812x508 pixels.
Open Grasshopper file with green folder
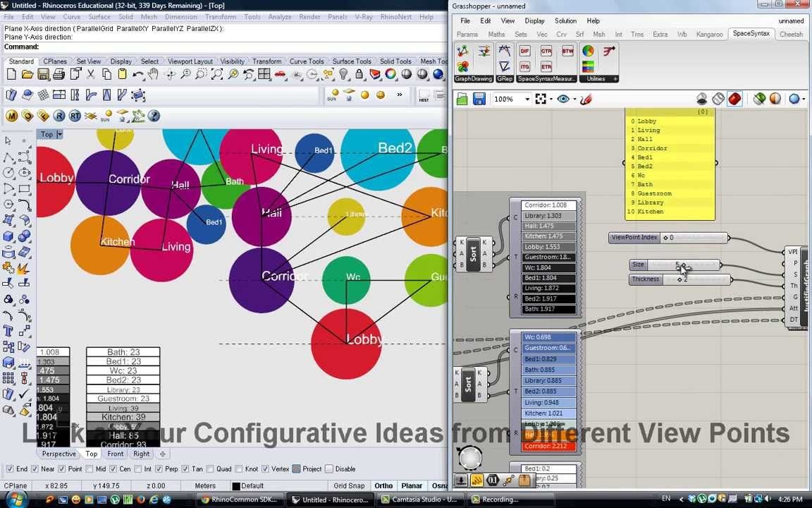pos(462,99)
